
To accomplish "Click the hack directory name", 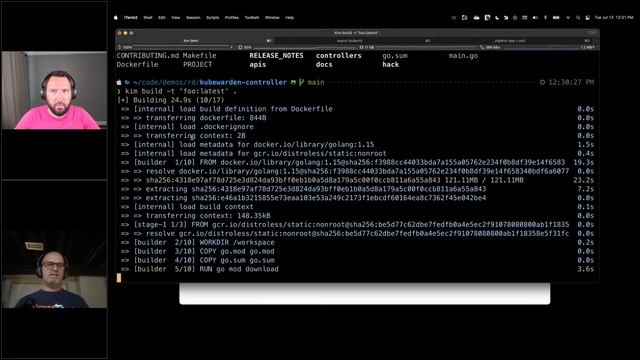I will tap(391, 64).
